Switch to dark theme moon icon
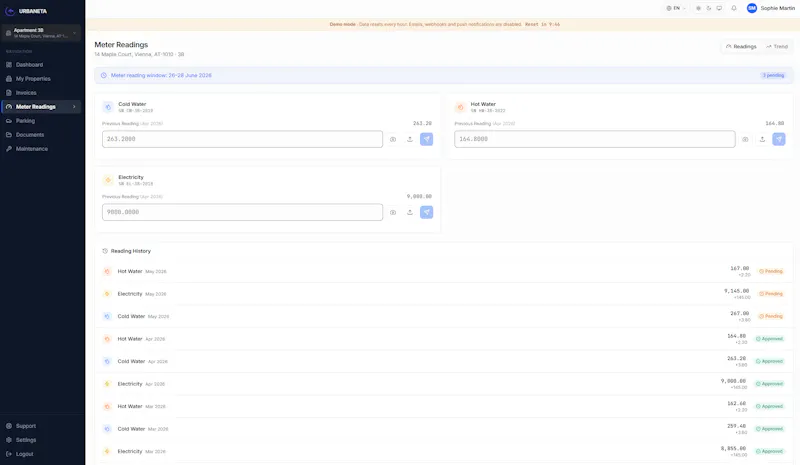The image size is (800, 465). click(x=709, y=8)
